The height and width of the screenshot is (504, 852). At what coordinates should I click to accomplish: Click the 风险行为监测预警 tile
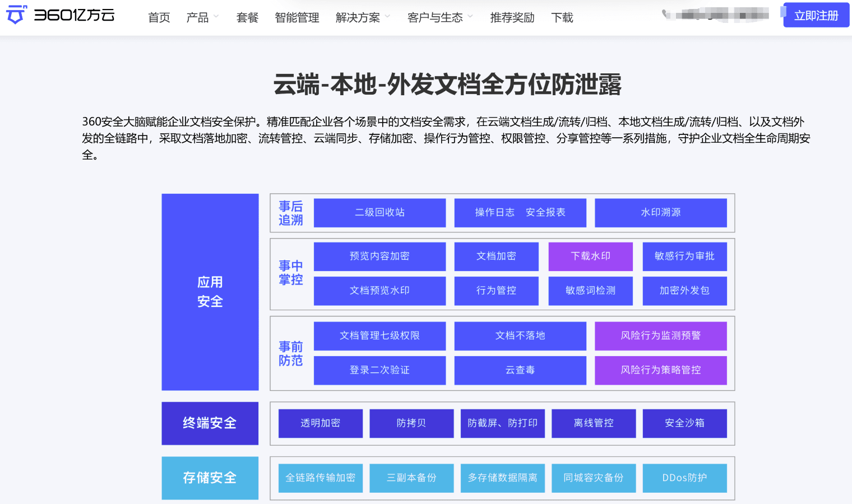[x=661, y=335]
